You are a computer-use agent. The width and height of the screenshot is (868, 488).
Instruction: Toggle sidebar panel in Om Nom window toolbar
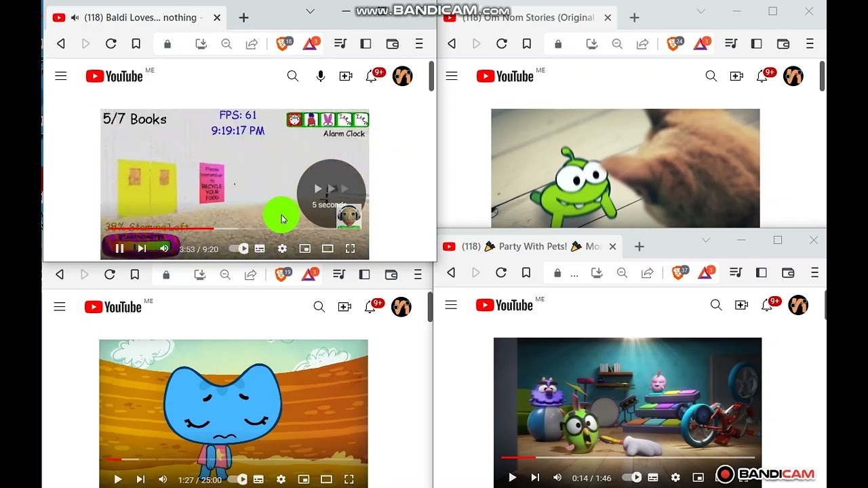click(x=757, y=44)
